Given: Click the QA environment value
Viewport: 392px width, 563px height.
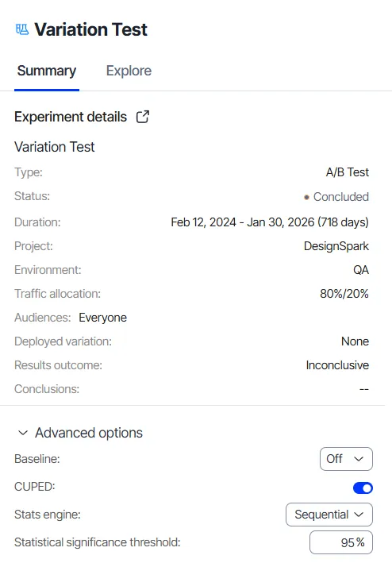Looking at the screenshot, I should [361, 270].
